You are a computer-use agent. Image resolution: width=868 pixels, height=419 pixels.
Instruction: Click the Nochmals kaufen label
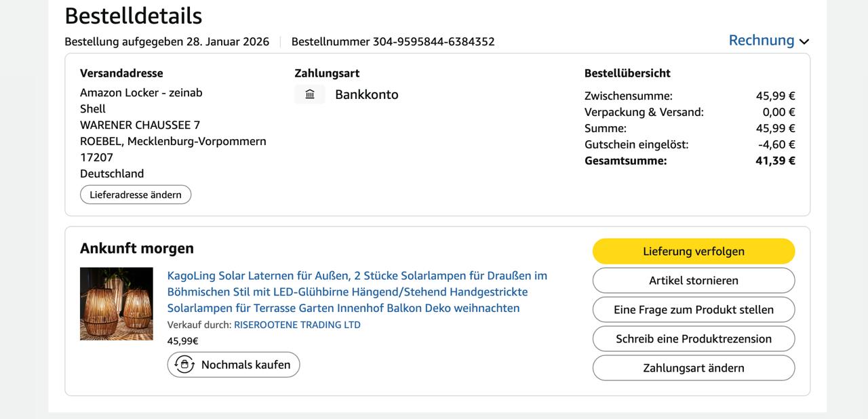[245, 365]
